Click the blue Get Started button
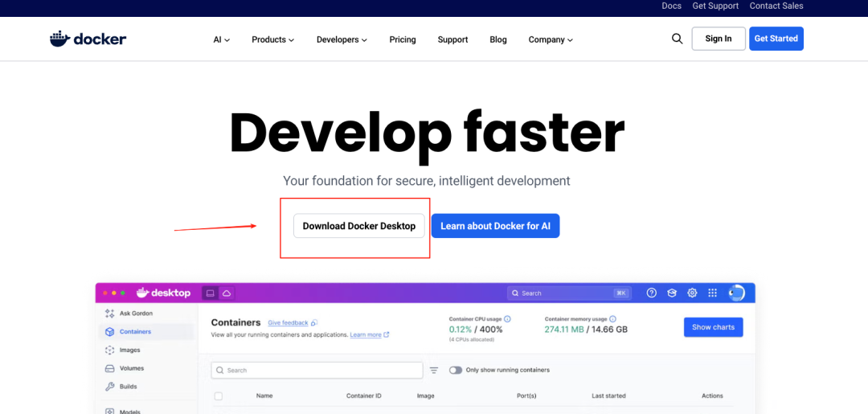 click(776, 39)
